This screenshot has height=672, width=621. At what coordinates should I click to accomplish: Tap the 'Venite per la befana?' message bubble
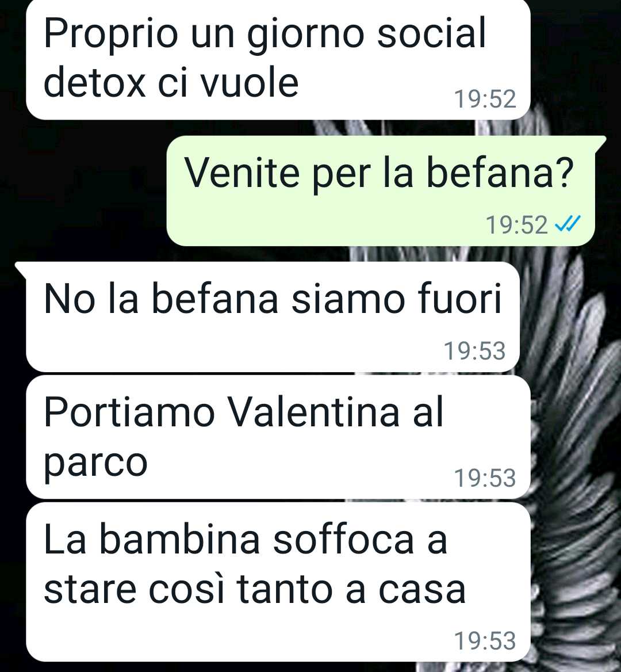click(x=381, y=191)
